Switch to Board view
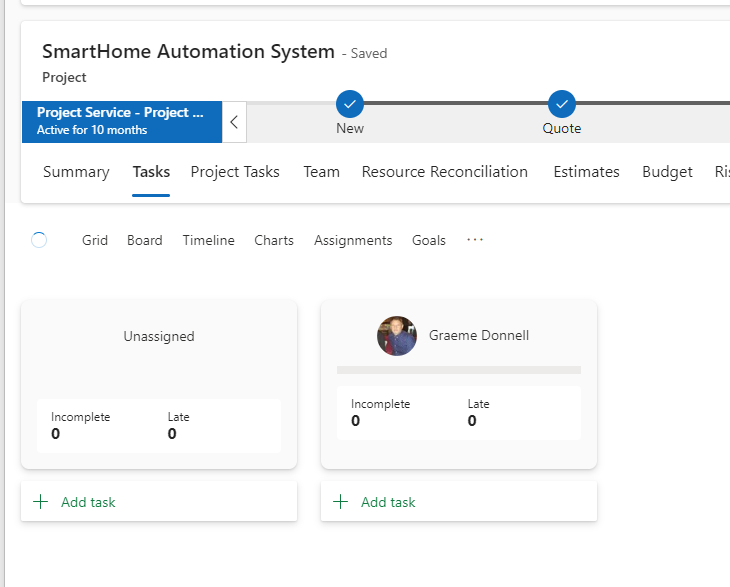This screenshot has width=730, height=587. coord(144,240)
